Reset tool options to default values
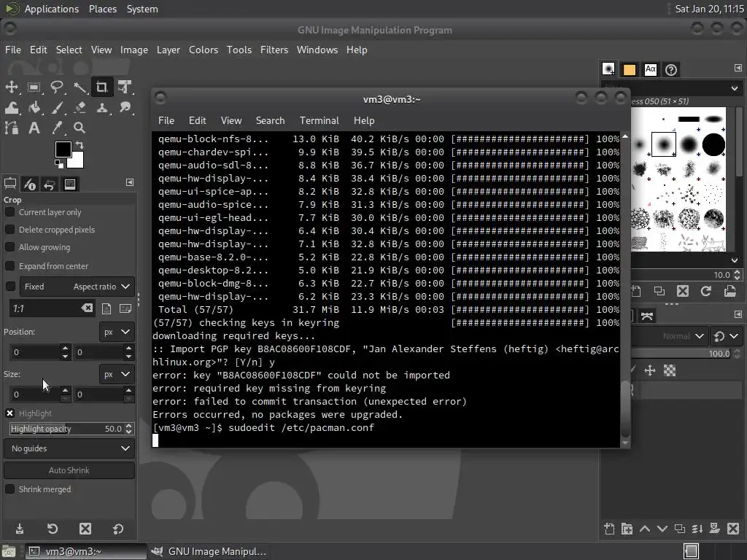This screenshot has height=560, width=747. tap(117, 529)
